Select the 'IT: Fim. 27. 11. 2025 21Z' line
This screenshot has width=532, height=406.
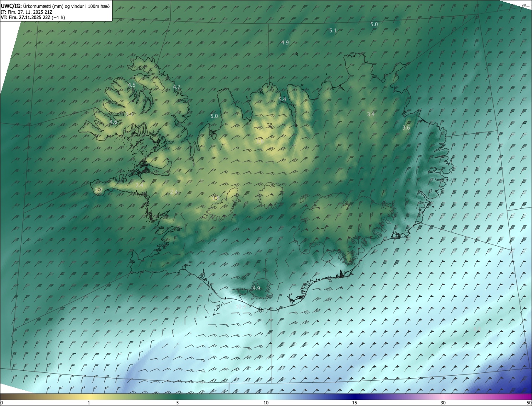pyautogui.click(x=27, y=12)
